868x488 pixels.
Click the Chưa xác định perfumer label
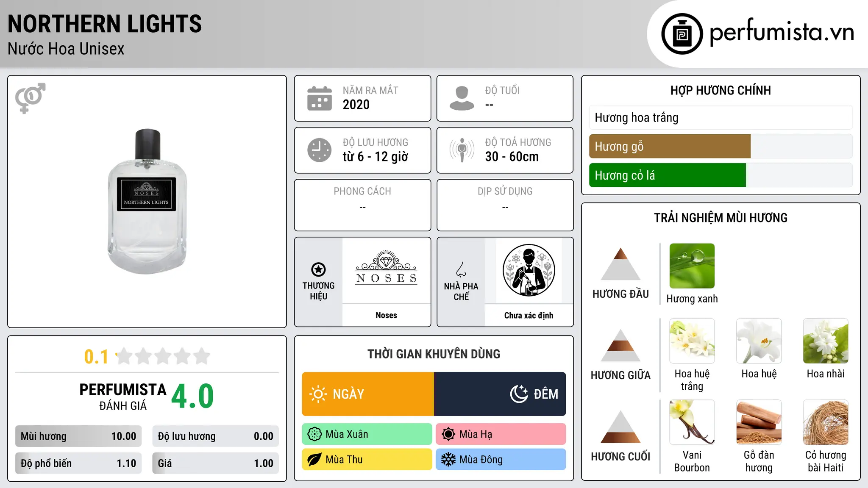(529, 315)
